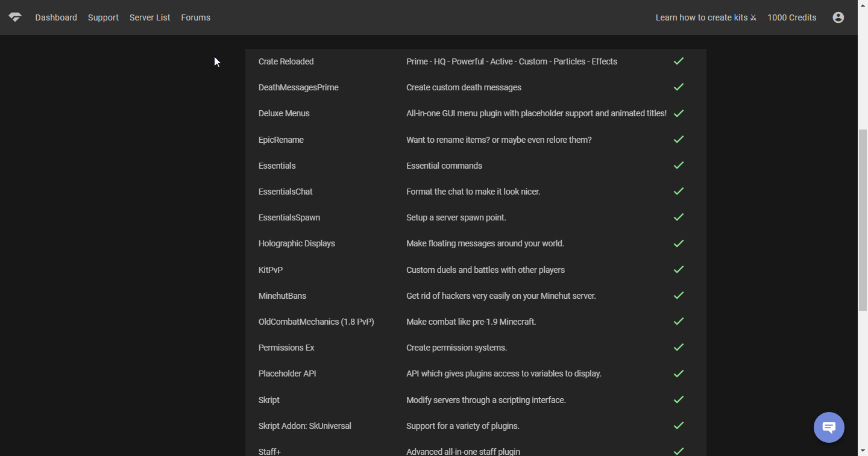Select the Skript plugin name

tap(269, 400)
